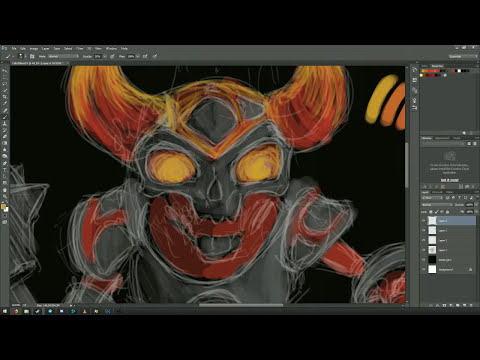Open the layer Kind filter dropdown
The image size is (480, 360).
[432, 198]
